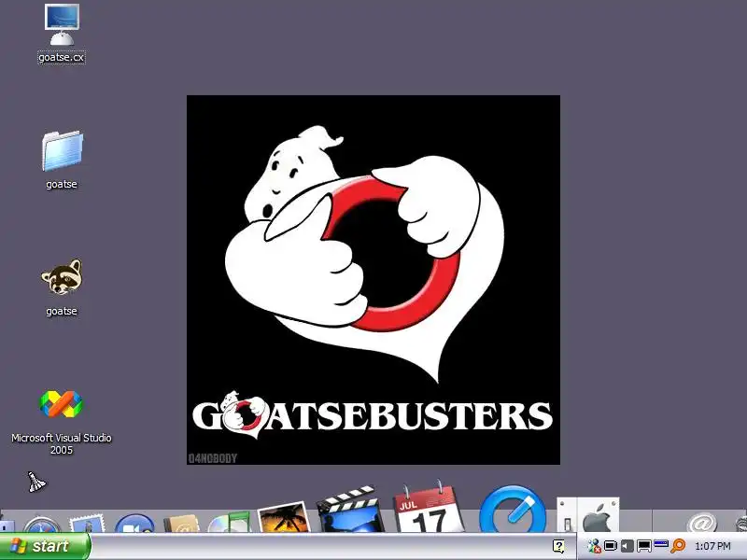Select the blue goatse folder icon

pos(62,150)
